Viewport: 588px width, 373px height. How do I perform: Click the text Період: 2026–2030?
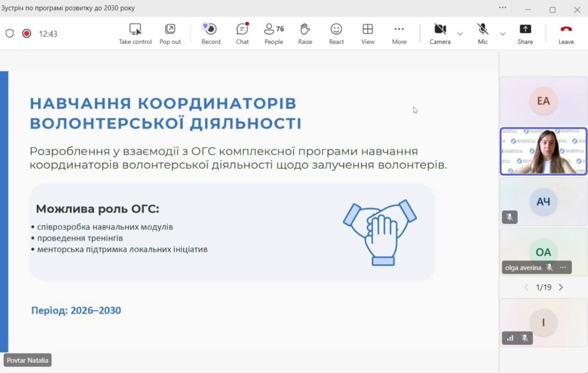[x=76, y=310]
